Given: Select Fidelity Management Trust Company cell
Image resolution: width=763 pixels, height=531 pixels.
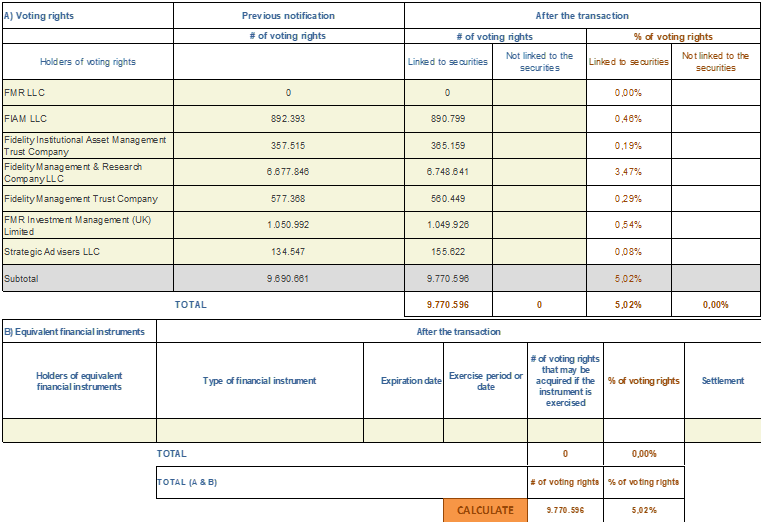Looking at the screenshot, I should [x=88, y=199].
